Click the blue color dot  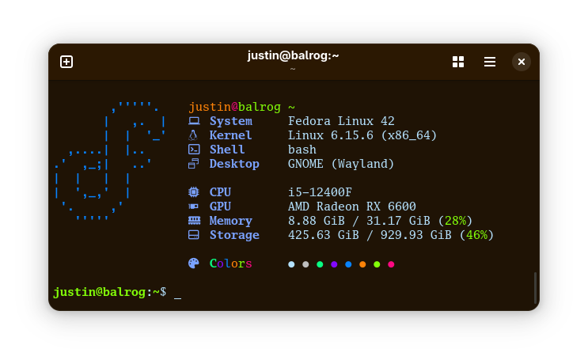coord(348,264)
